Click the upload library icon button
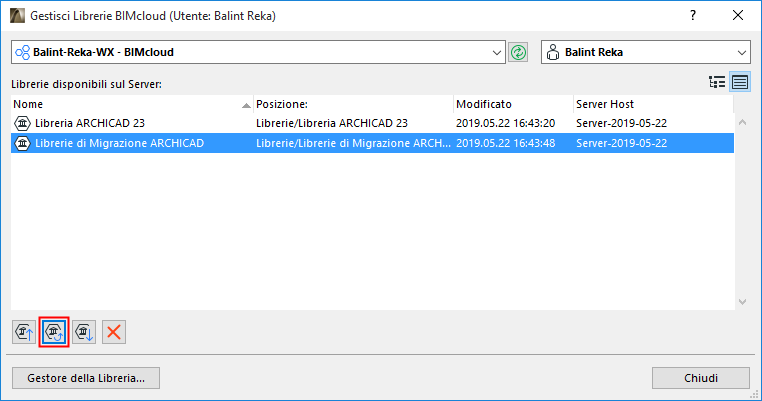 (x=24, y=332)
